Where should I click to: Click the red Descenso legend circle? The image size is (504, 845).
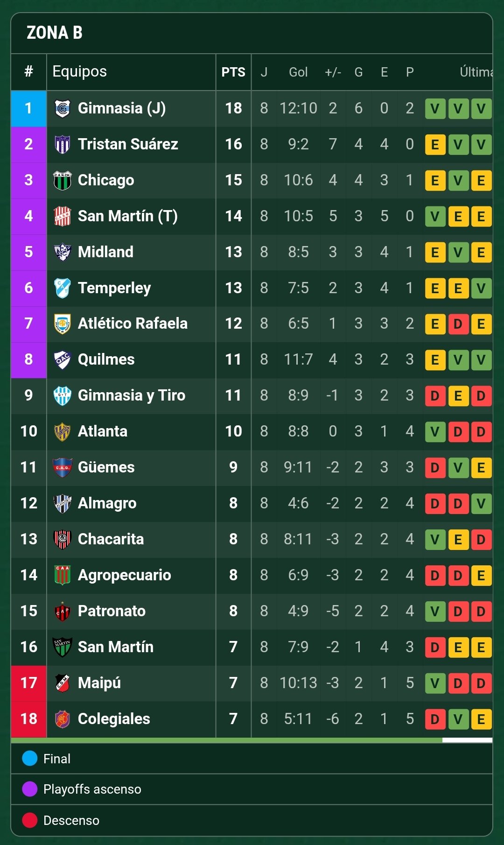coord(30,820)
